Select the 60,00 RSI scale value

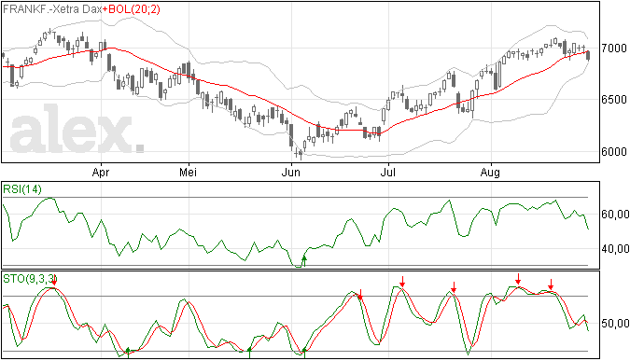coord(615,215)
